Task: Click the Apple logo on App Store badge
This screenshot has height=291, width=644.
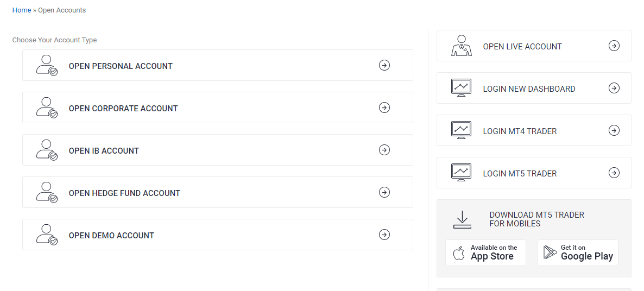Action: click(459, 253)
